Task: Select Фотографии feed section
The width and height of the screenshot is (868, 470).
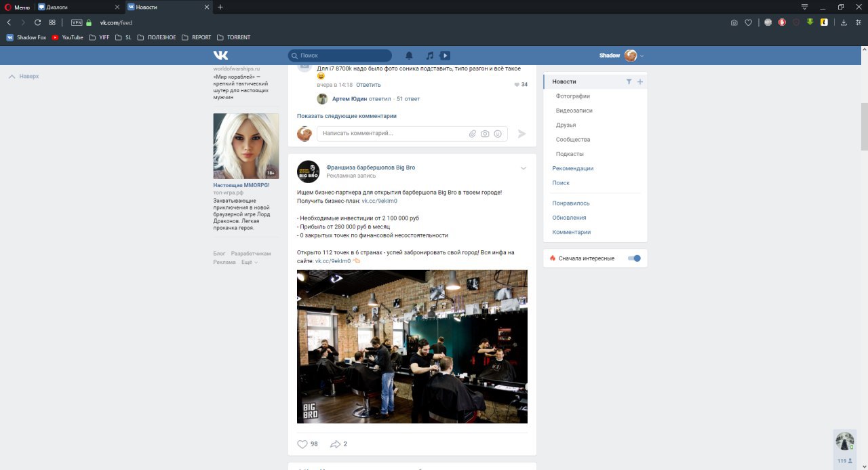Action: point(573,96)
